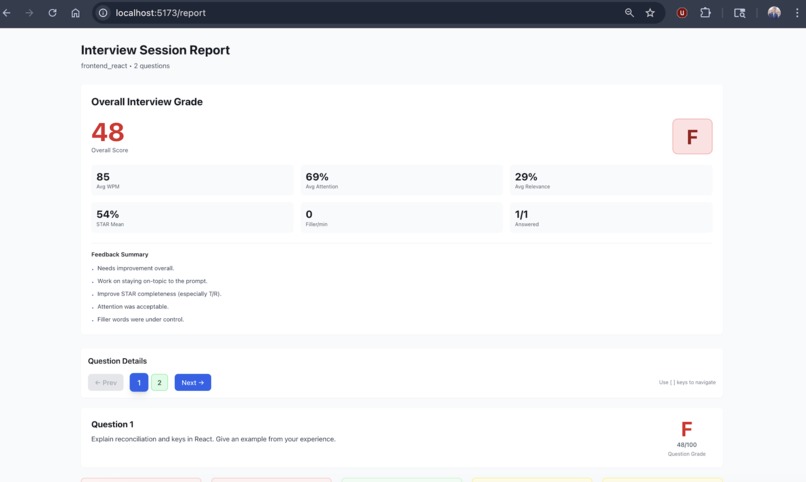Open the red uBlock extension icon
The image size is (806, 482).
coord(682,13)
